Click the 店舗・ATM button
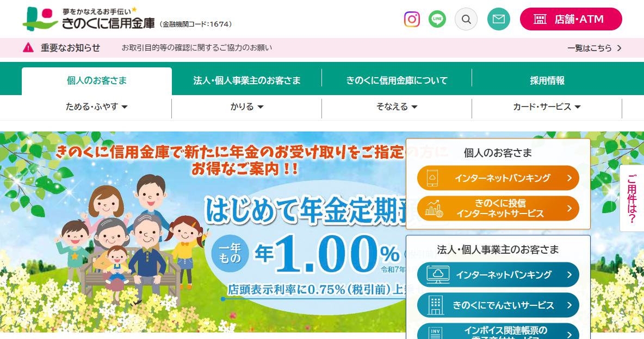This screenshot has width=644, height=339. tap(571, 19)
